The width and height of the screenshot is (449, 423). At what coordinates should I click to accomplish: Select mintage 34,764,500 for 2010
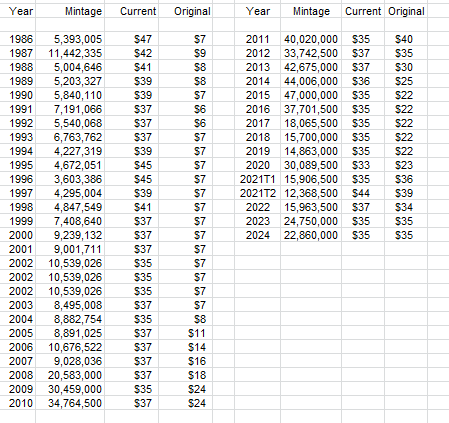coord(70,403)
